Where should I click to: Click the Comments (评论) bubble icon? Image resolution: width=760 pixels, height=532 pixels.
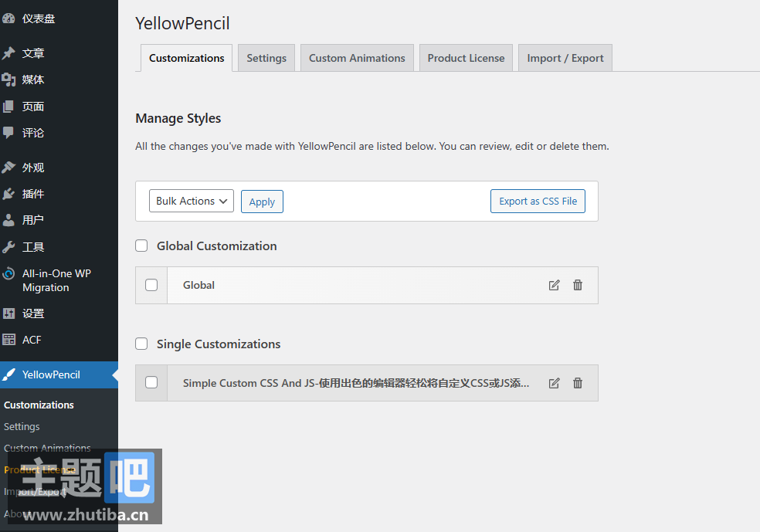(8, 133)
